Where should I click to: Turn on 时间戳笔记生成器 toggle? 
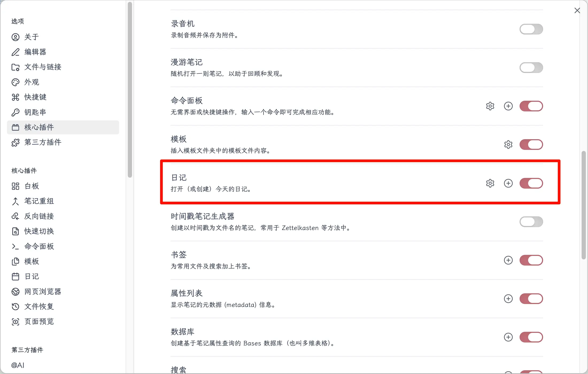pyautogui.click(x=531, y=222)
